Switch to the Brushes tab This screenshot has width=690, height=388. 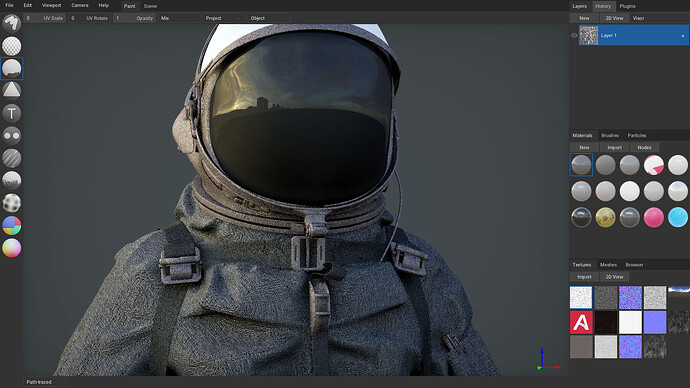point(610,135)
